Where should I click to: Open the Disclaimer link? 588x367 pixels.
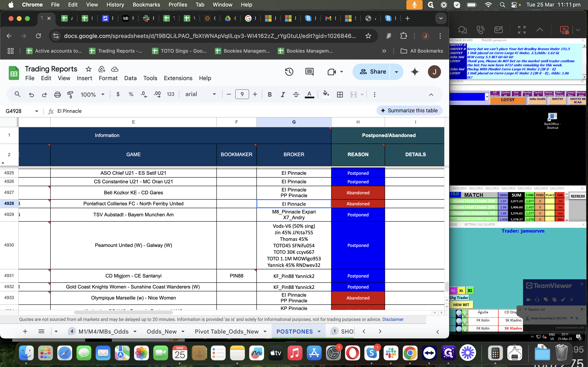coord(393,319)
